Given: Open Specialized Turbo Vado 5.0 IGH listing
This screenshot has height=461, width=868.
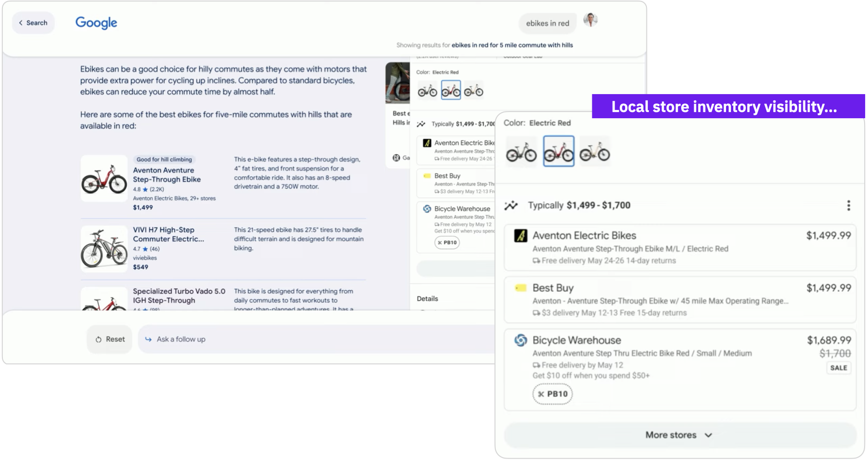Looking at the screenshot, I should point(179,295).
